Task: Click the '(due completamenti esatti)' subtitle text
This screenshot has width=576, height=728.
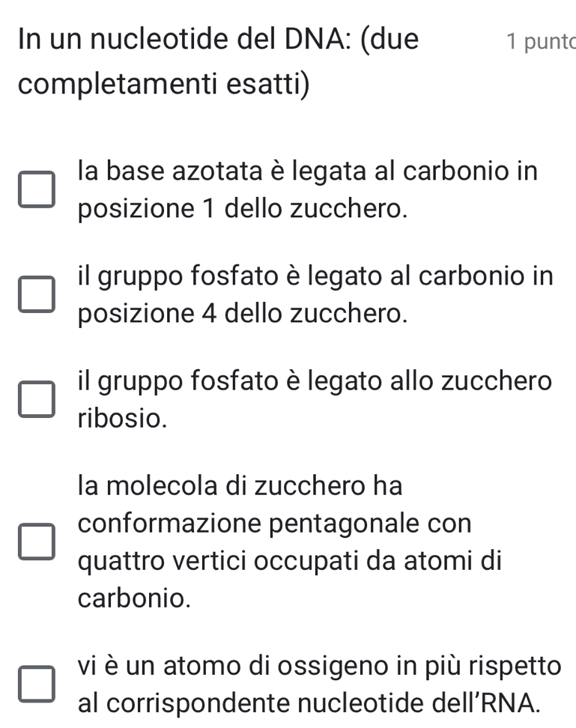Action: click(x=163, y=82)
